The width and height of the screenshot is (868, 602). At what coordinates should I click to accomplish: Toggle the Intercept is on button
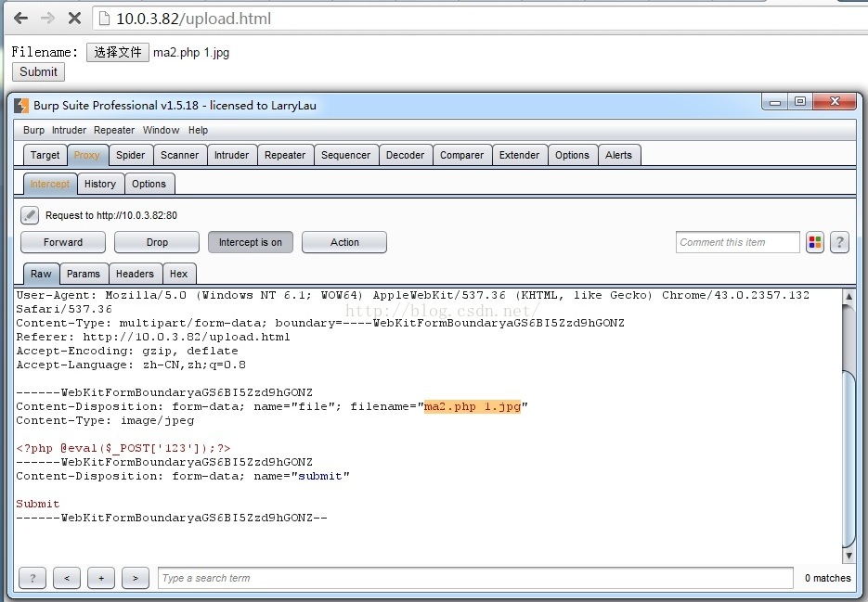pos(251,242)
